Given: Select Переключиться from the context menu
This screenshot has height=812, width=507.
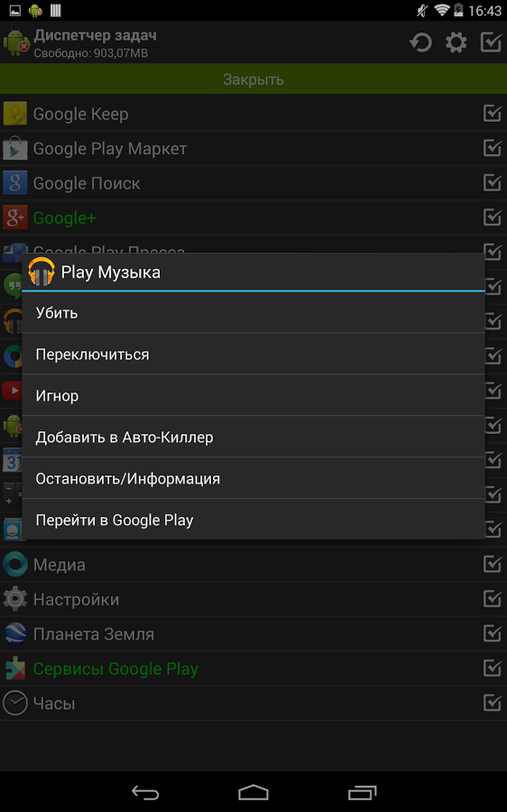Looking at the screenshot, I should click(x=253, y=355).
